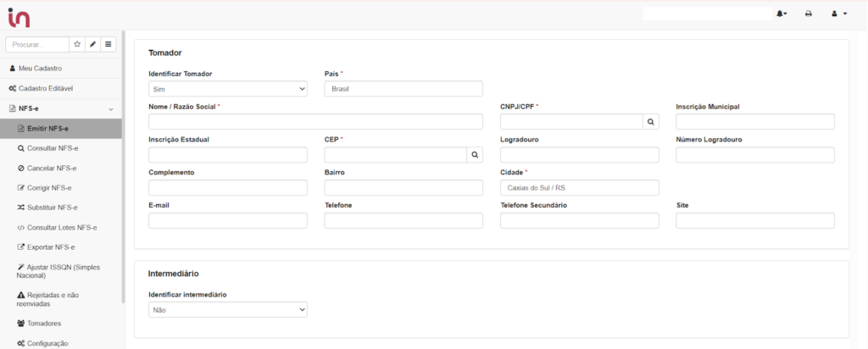Click the printer icon in top bar
Viewport: 868px width, 349px height.
tap(809, 14)
